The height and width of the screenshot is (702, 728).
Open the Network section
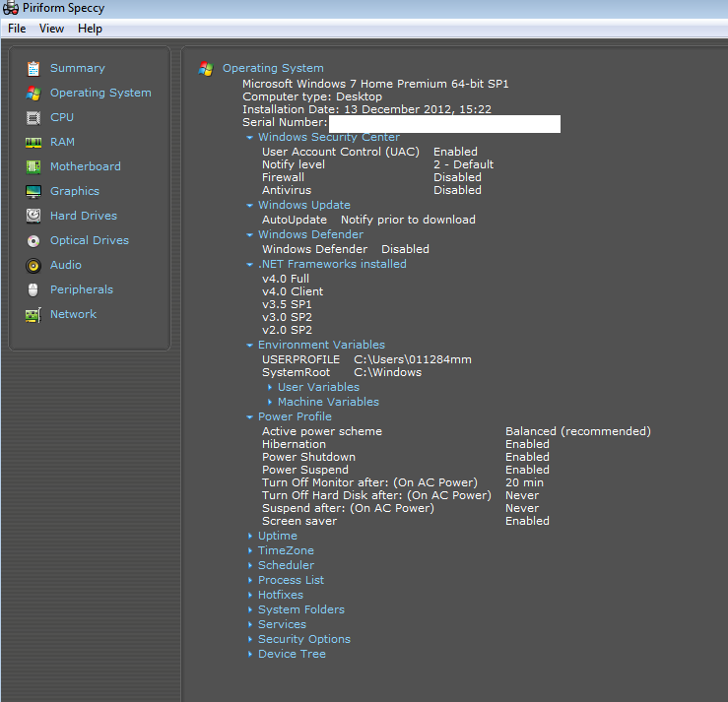pos(73,314)
